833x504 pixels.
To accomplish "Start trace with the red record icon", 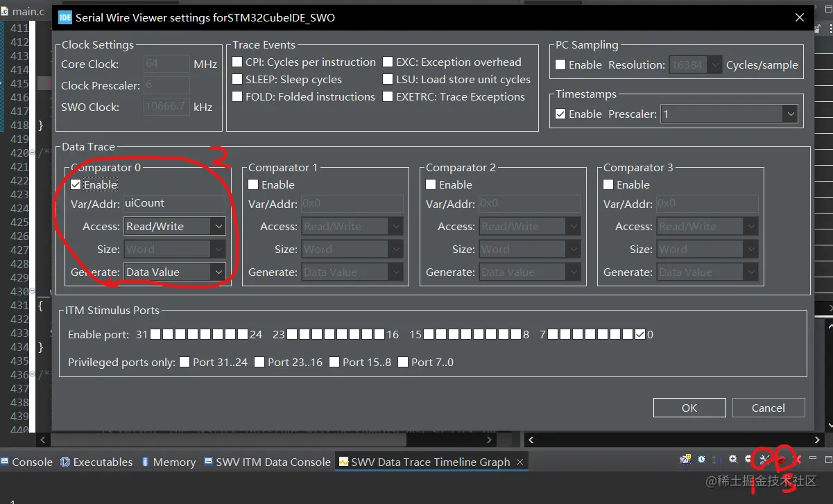I will [782, 460].
